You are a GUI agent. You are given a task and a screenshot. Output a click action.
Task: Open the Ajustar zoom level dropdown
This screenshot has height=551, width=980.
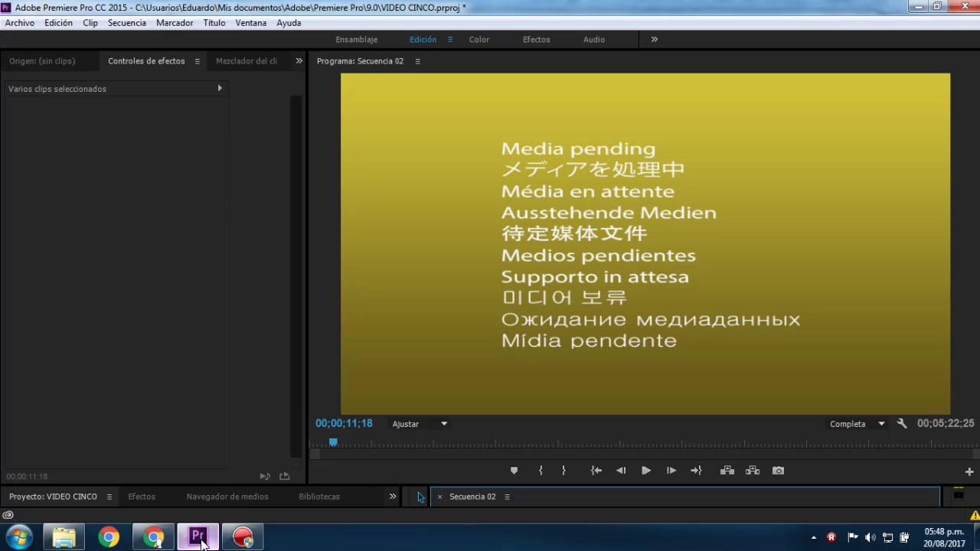[420, 424]
